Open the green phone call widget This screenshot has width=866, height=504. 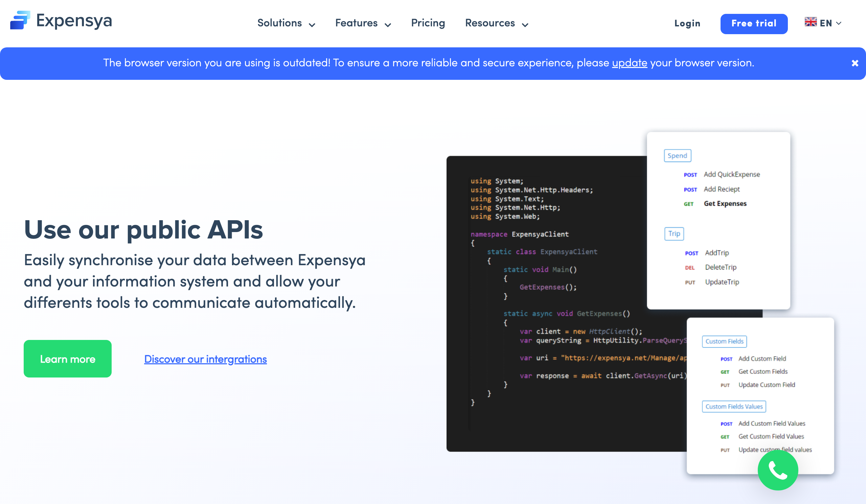[x=778, y=470]
